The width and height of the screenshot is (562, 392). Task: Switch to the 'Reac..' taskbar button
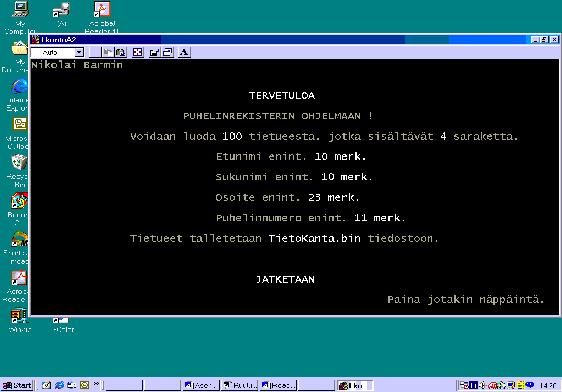tap(278, 386)
